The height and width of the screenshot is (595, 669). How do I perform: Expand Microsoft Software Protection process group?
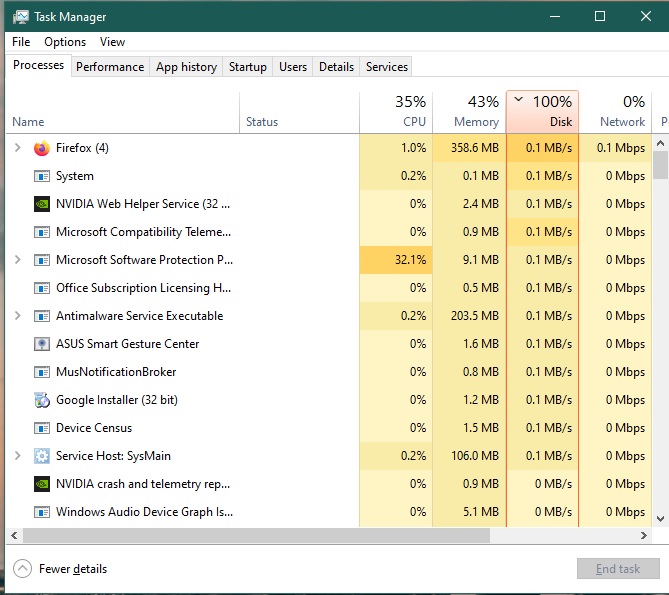[x=17, y=260]
